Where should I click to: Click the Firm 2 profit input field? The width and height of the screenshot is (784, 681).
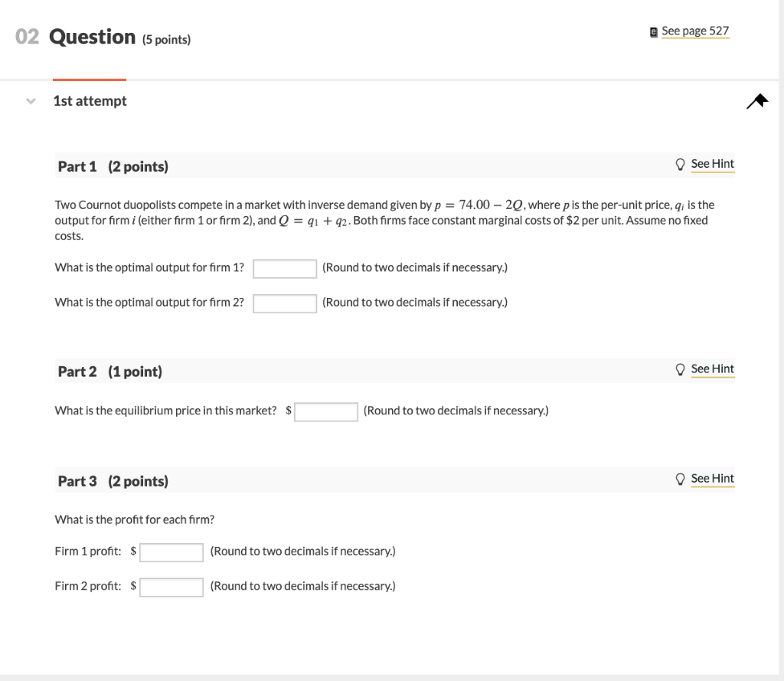click(171, 588)
